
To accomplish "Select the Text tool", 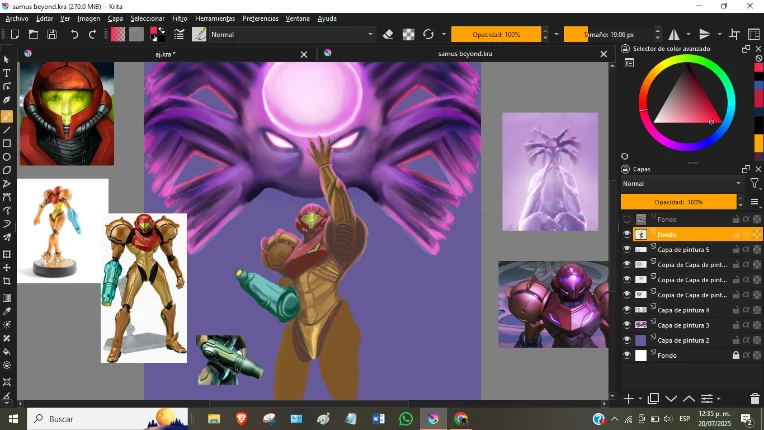I will pos(7,73).
